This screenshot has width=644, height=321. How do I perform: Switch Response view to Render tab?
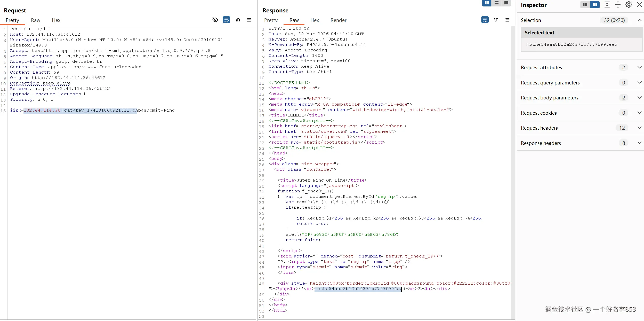(x=338, y=20)
